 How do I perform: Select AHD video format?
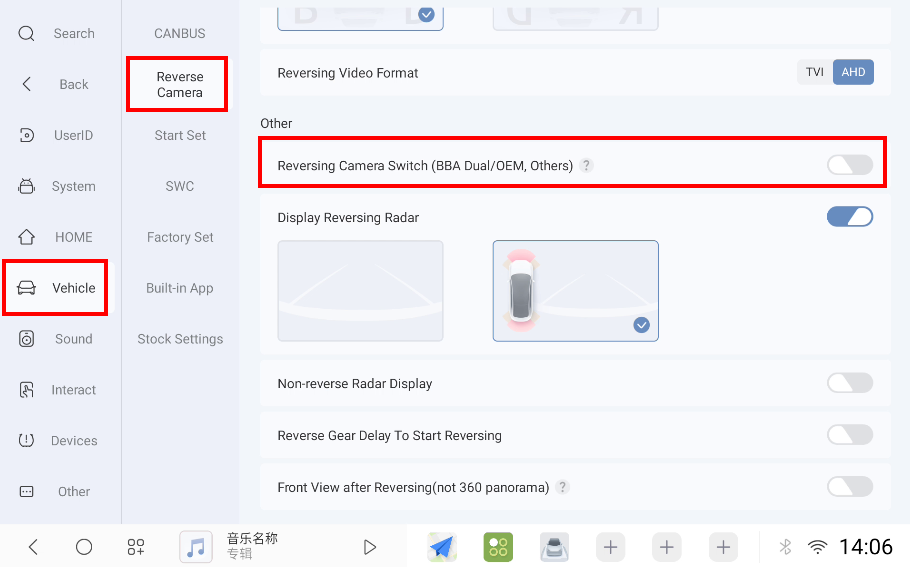[x=853, y=72]
